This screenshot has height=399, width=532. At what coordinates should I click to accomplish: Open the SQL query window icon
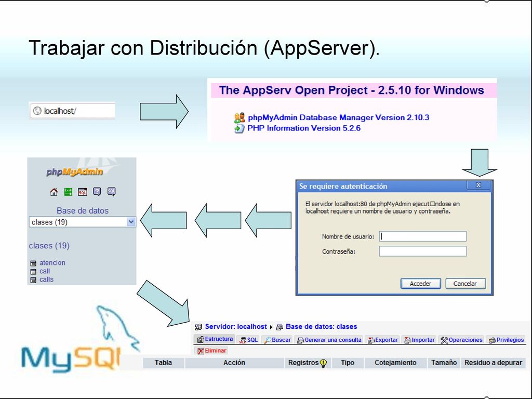tap(83, 192)
